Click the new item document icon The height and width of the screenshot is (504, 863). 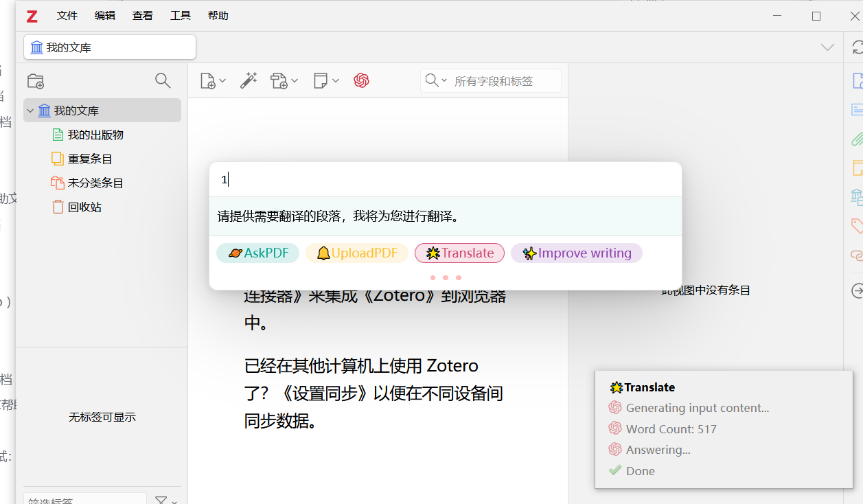point(207,81)
